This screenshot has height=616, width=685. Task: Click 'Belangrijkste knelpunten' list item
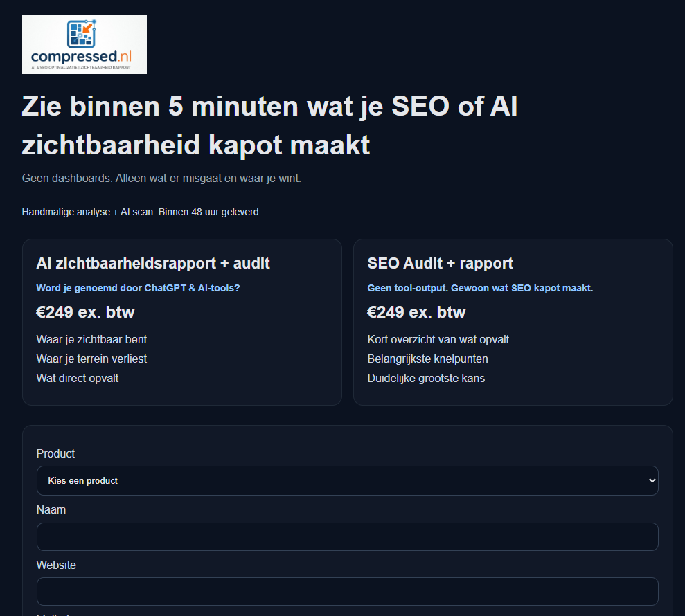427,359
